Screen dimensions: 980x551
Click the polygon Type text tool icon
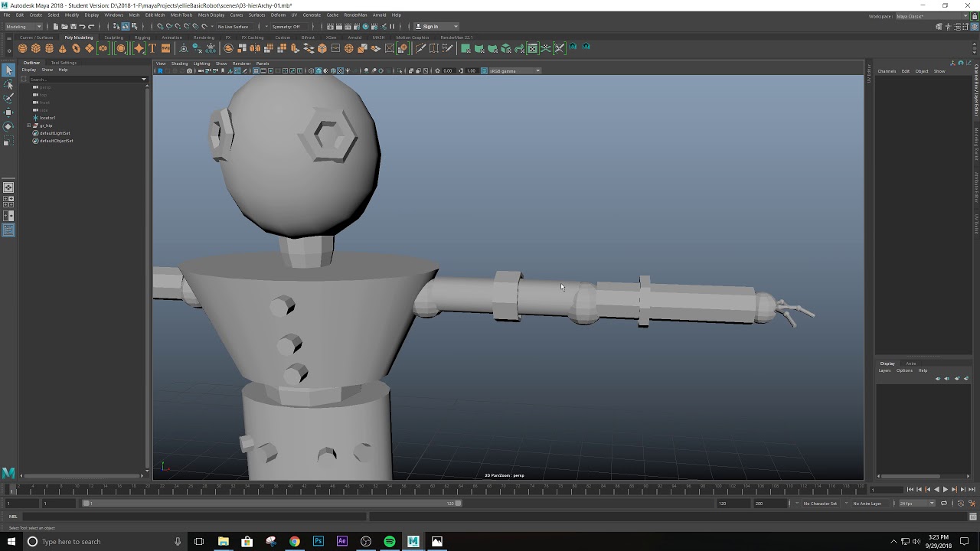click(152, 48)
